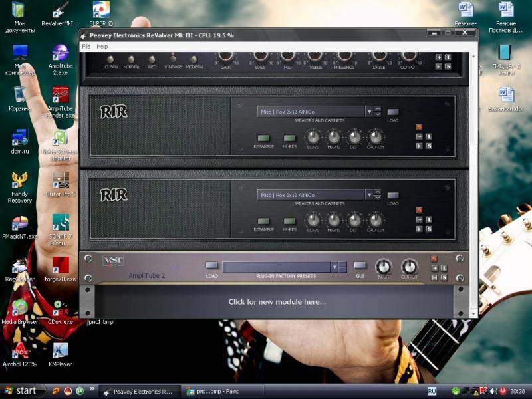This screenshot has width=532, height=399.
Task: Open the File menu
Action: tap(86, 47)
